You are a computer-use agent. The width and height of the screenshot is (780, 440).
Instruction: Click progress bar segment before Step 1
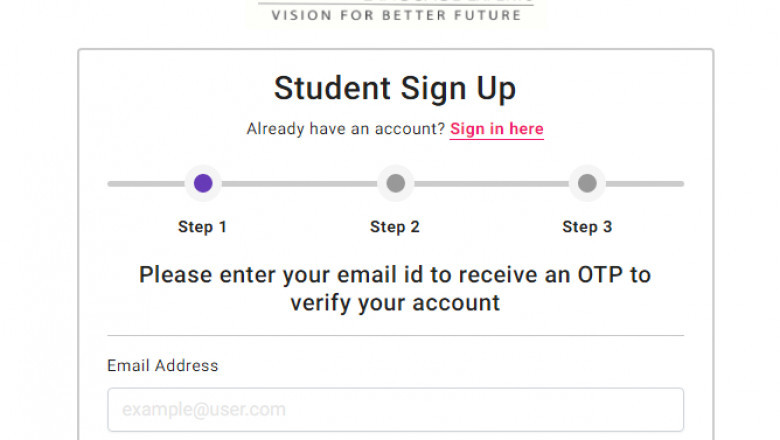pos(145,184)
